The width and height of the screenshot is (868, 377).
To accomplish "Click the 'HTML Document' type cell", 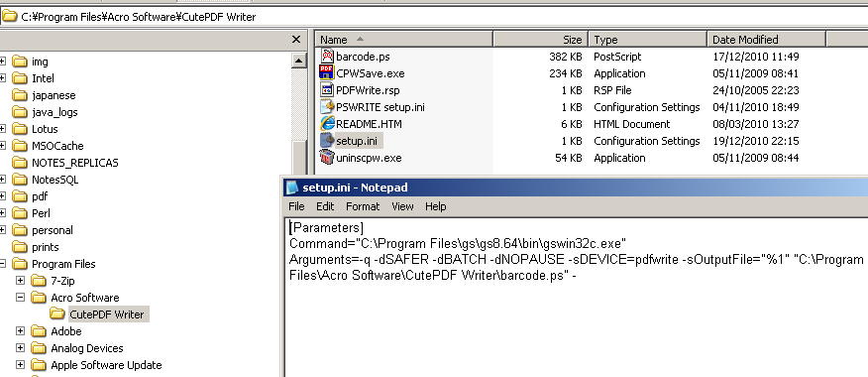I will (631, 124).
